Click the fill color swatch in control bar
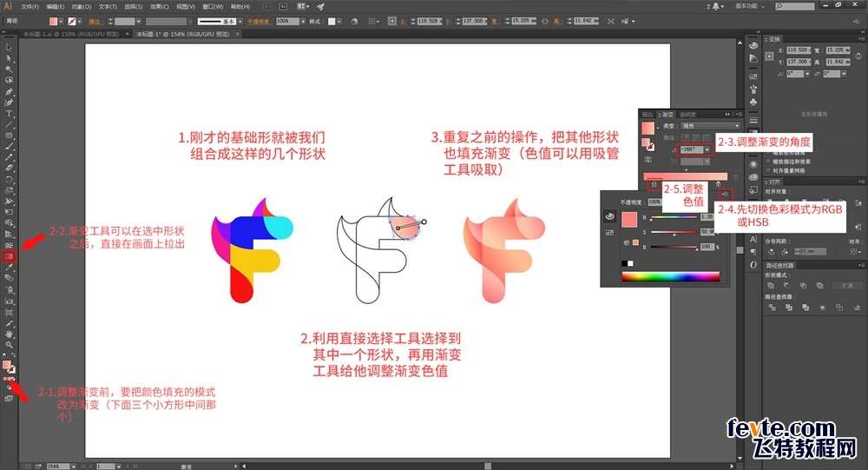 (53, 21)
